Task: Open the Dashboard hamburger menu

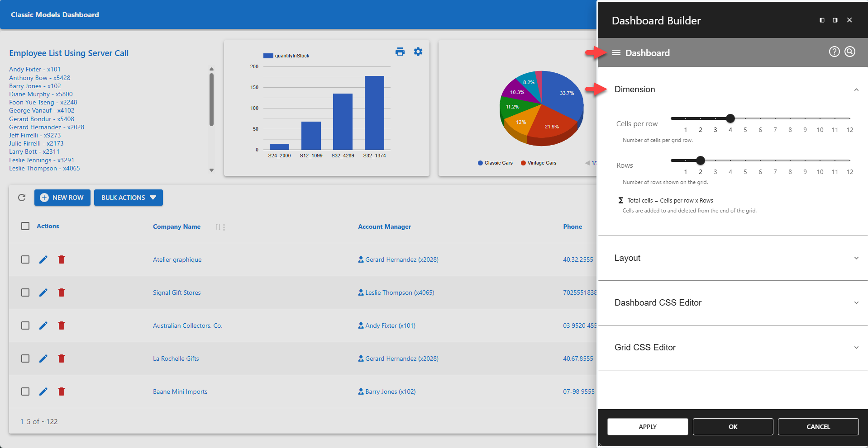Action: 616,52
